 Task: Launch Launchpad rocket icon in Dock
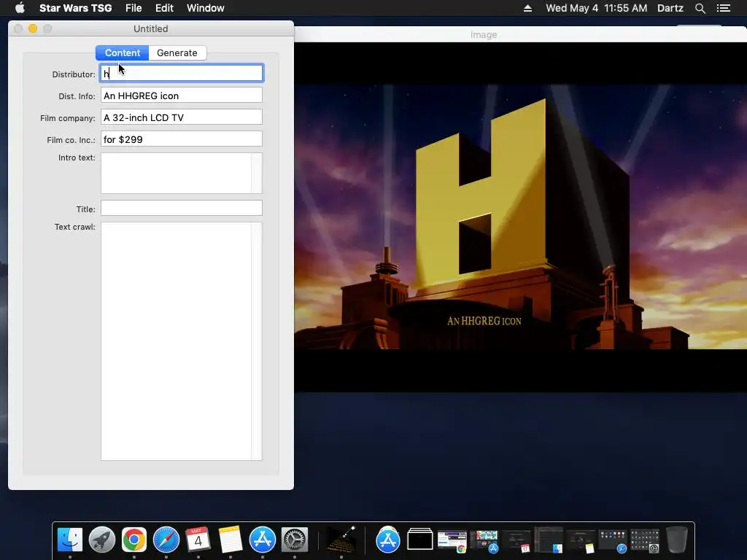[x=102, y=540]
